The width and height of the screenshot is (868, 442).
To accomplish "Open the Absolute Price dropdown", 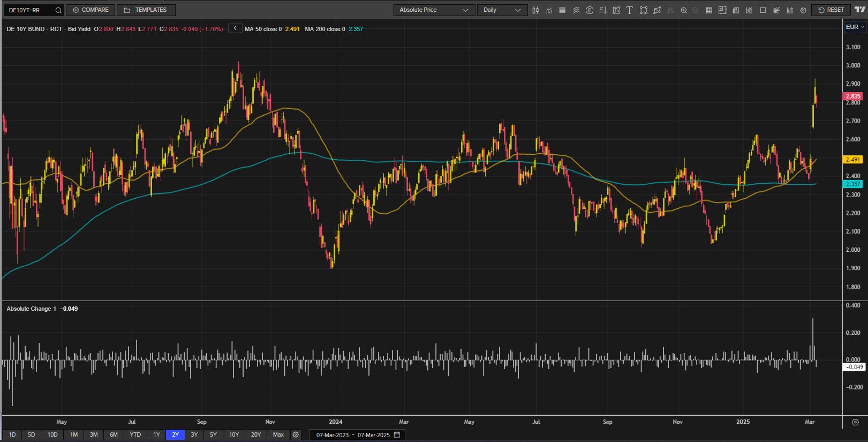I will pyautogui.click(x=434, y=10).
